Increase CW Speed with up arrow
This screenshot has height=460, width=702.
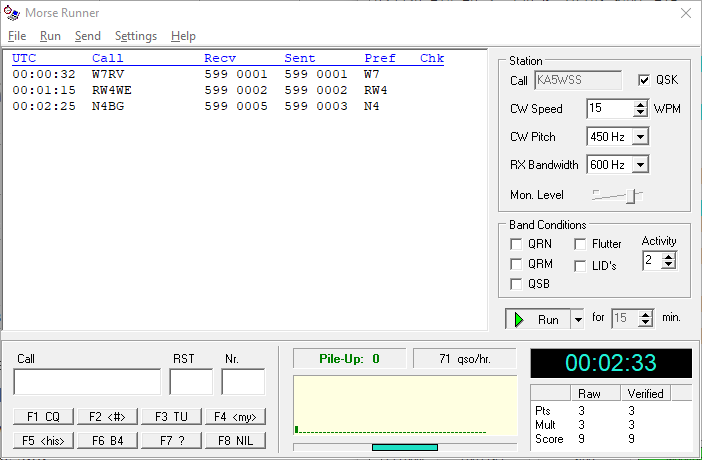[641, 105]
